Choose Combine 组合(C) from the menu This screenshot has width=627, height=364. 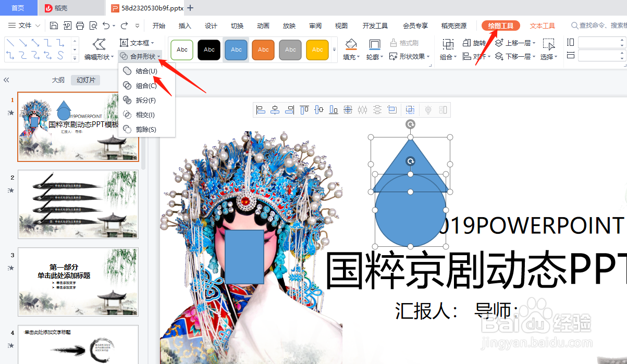[146, 85]
